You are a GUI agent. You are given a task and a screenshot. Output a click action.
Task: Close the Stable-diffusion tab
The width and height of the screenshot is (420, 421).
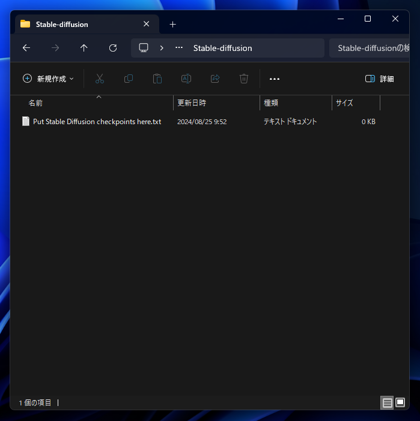[x=146, y=24]
